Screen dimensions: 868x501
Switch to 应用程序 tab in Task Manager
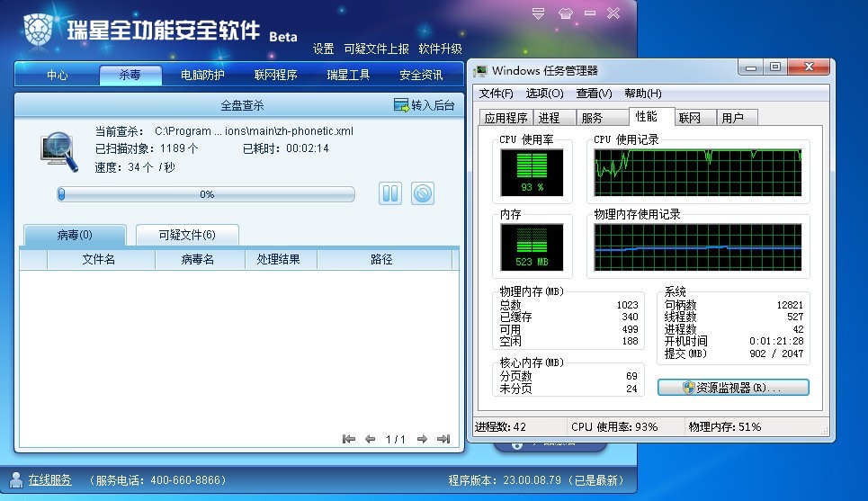(506, 118)
